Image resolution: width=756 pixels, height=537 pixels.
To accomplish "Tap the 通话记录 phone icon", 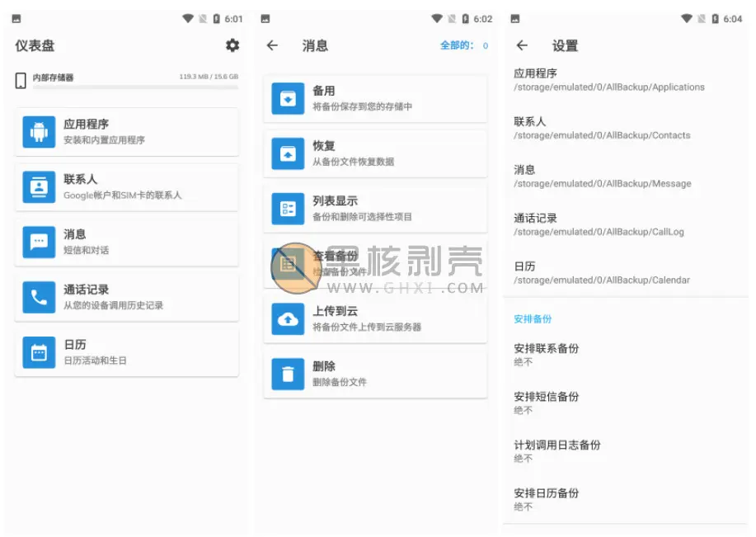I will click(x=39, y=297).
